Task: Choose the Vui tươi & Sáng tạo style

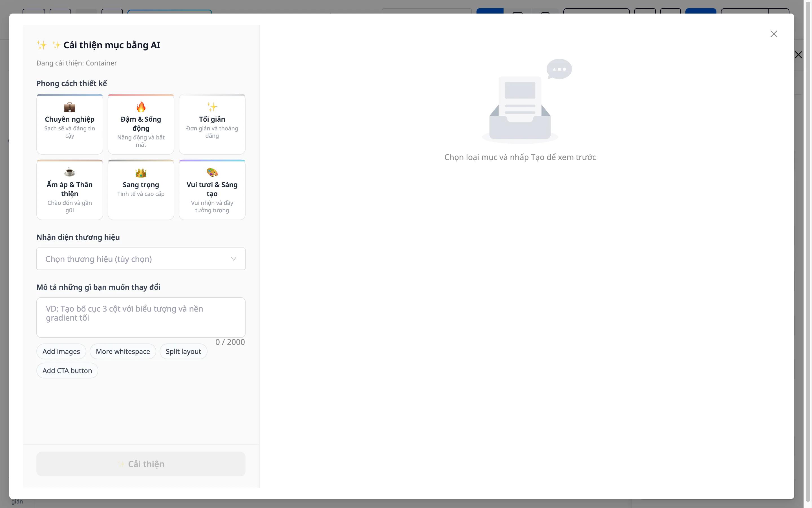Action: coord(212,189)
